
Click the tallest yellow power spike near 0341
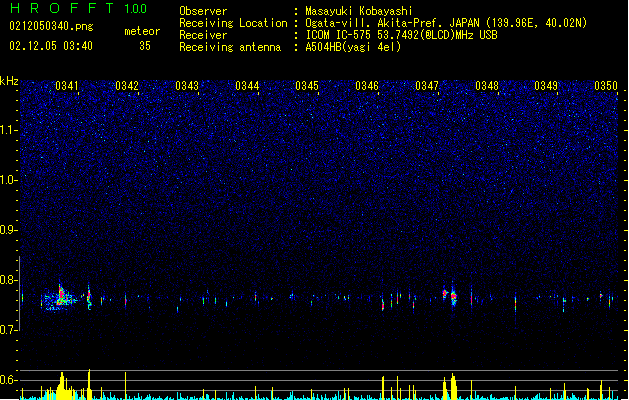89,384
